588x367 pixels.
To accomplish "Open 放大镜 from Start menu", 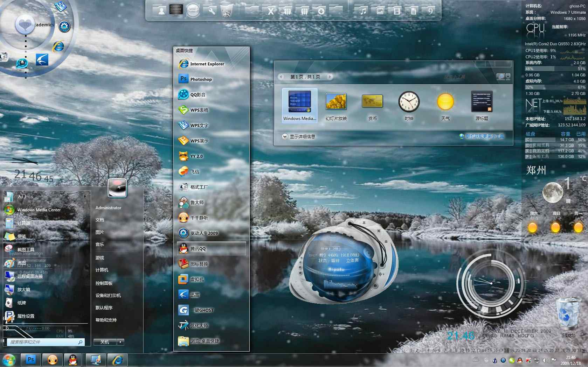I will [46, 289].
